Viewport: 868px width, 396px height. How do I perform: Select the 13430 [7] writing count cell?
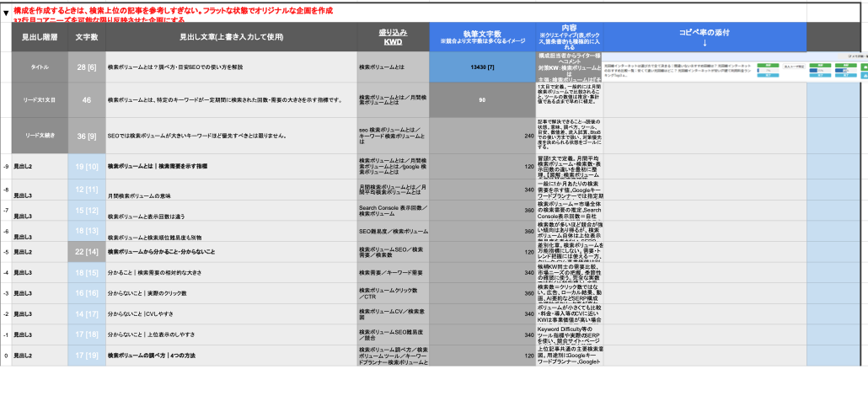[482, 67]
